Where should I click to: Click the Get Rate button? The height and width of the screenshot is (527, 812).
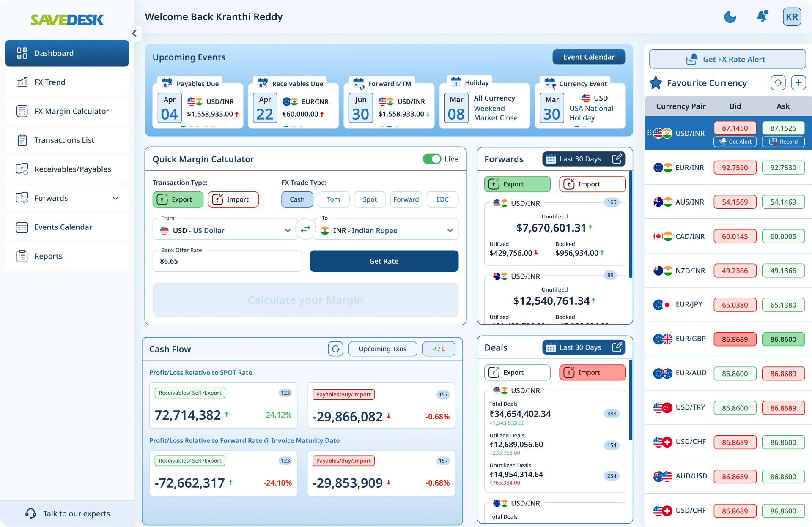pos(384,261)
